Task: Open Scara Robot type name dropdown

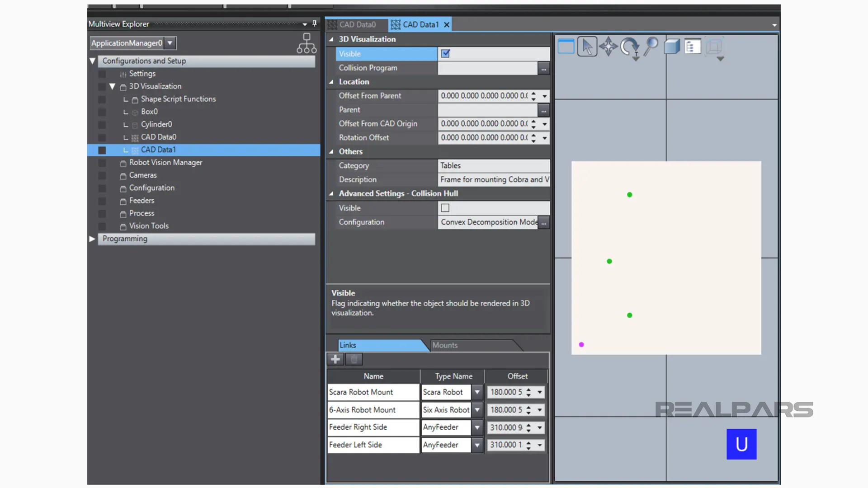Action: point(477,392)
